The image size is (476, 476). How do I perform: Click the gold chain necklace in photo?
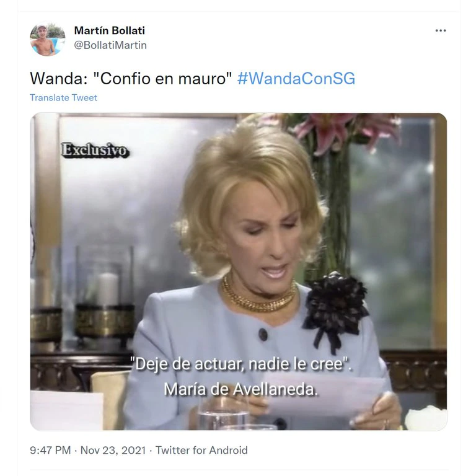[258, 296]
